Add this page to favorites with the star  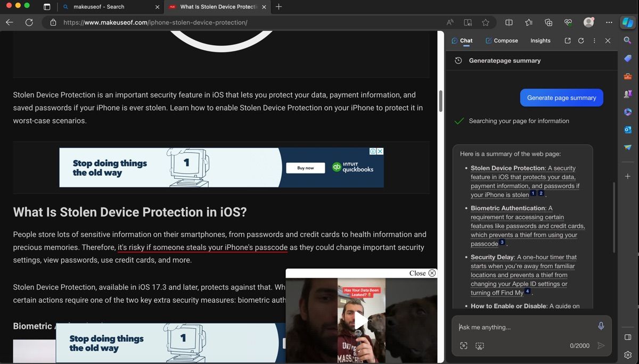point(486,22)
